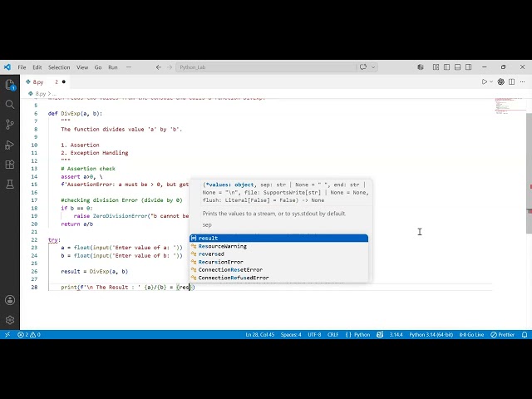The image size is (532, 399).
Task: Open the Customize Layout icon
Action: 436,67
